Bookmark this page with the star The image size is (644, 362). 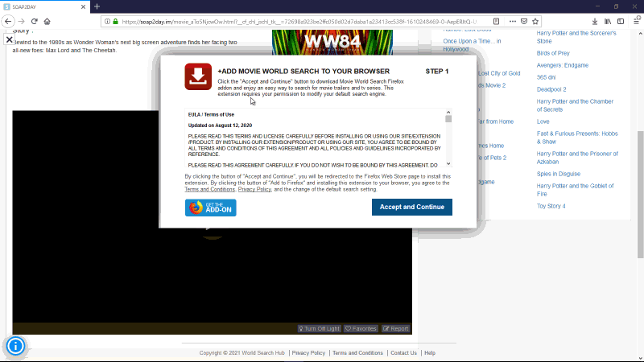(x=535, y=22)
